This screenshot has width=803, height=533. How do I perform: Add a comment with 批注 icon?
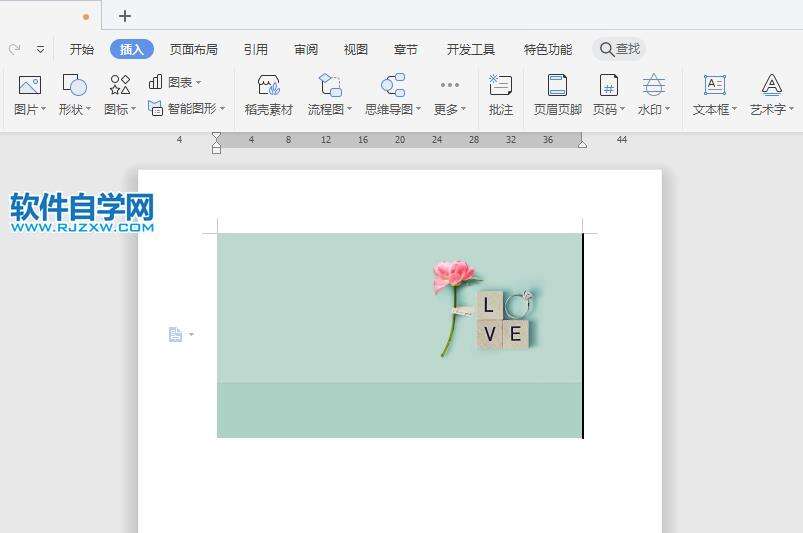pyautogui.click(x=500, y=85)
